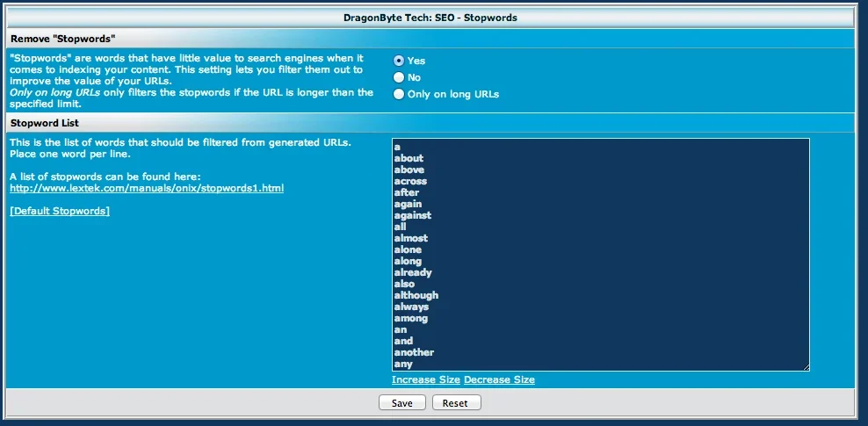Click the word 'and' in list
Viewport: 868px width, 426px height.
click(x=403, y=341)
